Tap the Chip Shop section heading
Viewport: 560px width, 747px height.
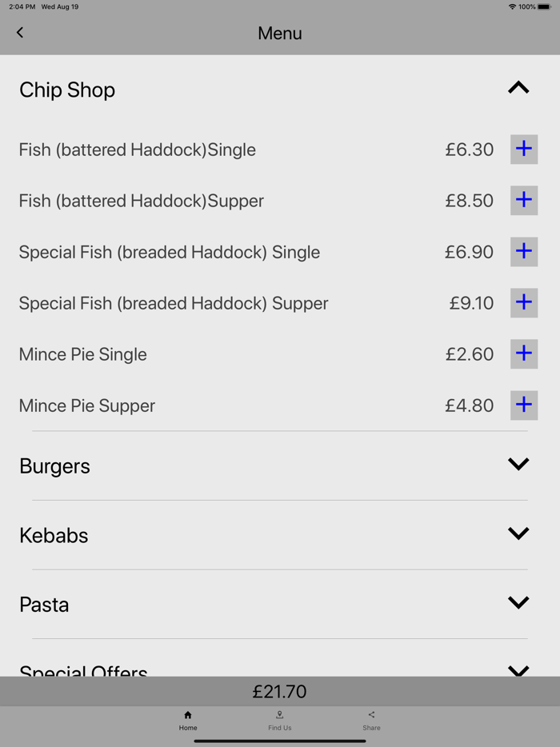(x=67, y=90)
